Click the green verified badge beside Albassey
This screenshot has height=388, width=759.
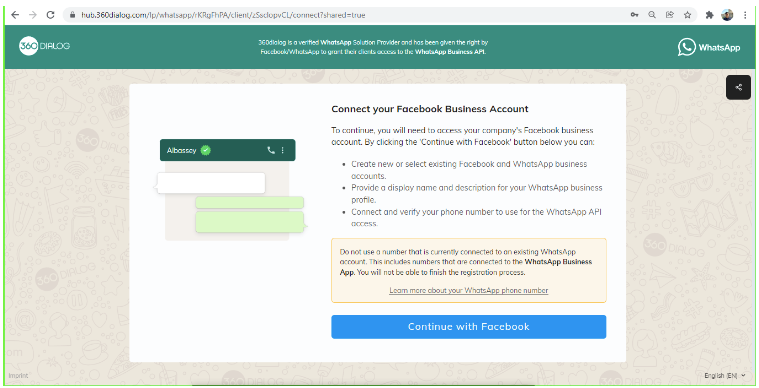(206, 150)
